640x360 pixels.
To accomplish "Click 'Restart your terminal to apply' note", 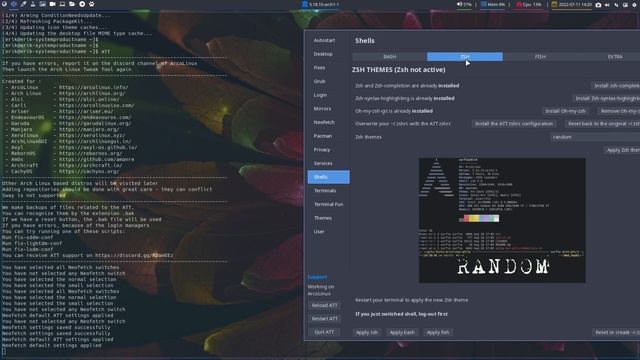I will click(411, 300).
